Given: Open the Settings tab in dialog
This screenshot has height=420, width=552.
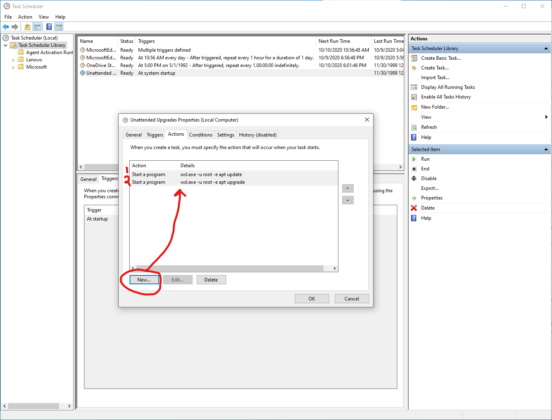Looking at the screenshot, I should tap(225, 135).
